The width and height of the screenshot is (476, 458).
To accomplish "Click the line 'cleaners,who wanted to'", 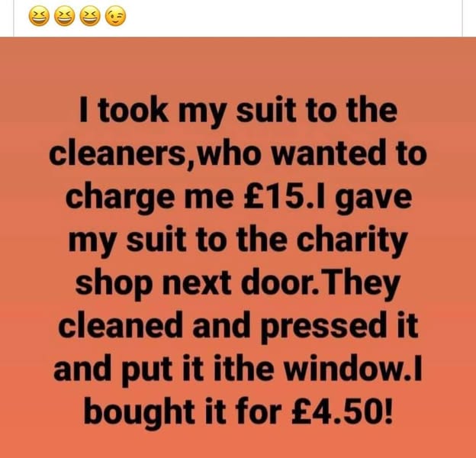I will (238, 154).
